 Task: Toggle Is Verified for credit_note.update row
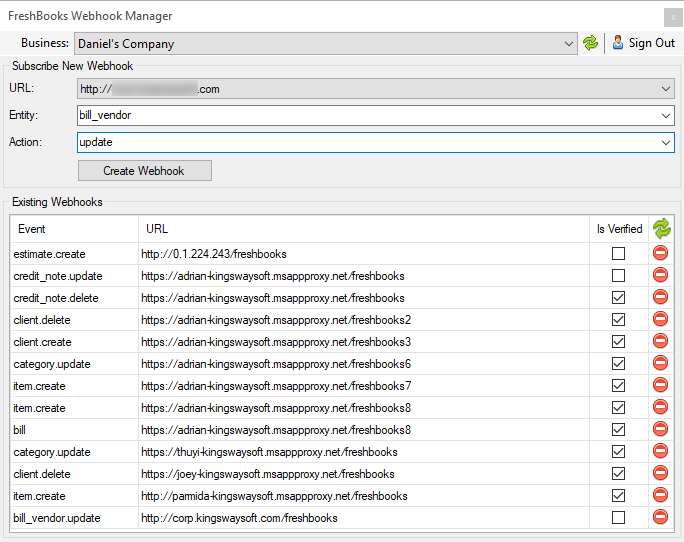pyautogui.click(x=618, y=276)
